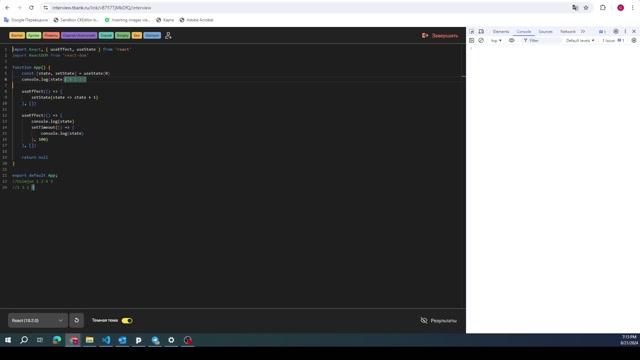The height and width of the screenshot is (360, 640).
Task: Click the '1 Issue' link in console toolbar
Action: (x=613, y=40)
